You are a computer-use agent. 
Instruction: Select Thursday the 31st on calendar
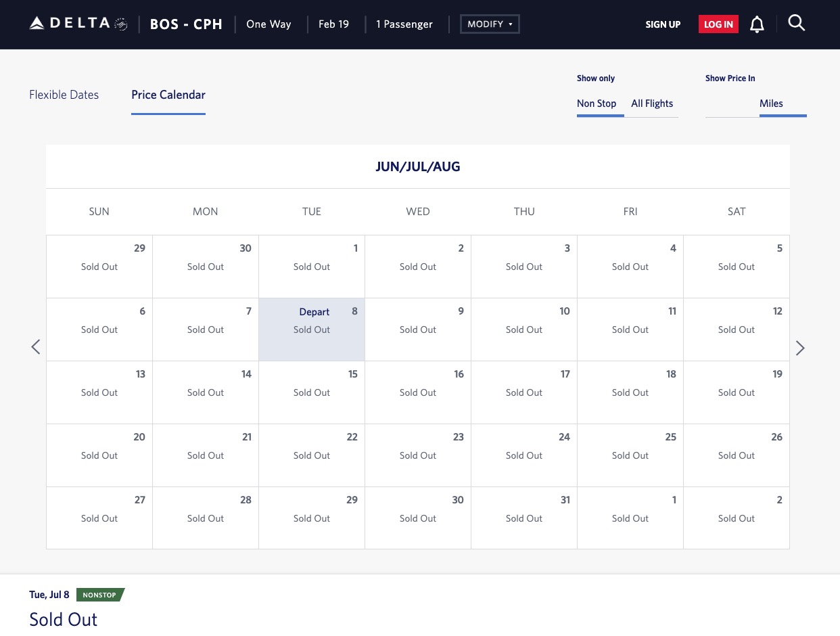524,518
